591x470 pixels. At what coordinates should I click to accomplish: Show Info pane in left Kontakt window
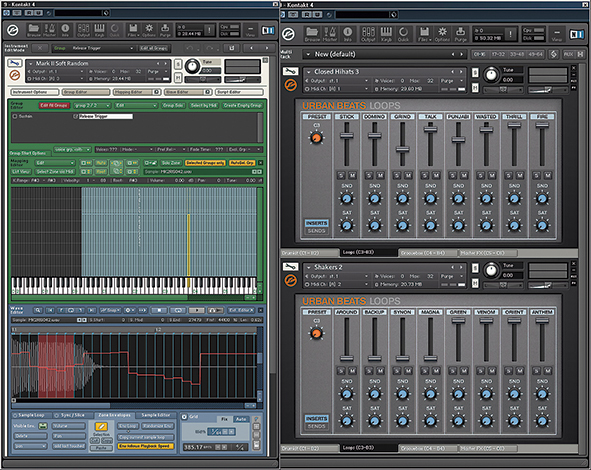pyautogui.click(x=65, y=30)
